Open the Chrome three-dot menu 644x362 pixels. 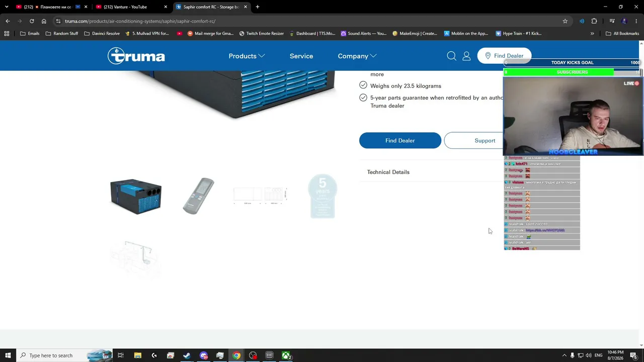pyautogui.click(x=636, y=21)
